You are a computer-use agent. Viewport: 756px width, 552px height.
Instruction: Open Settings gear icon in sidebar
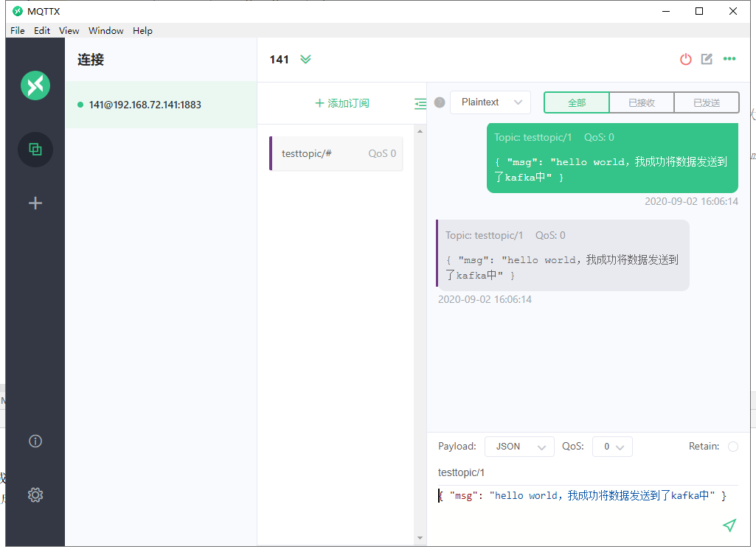click(x=35, y=495)
